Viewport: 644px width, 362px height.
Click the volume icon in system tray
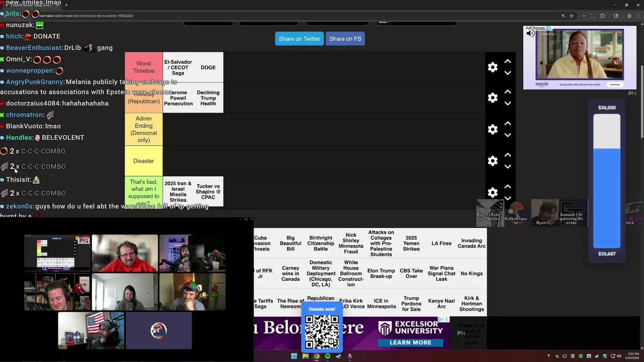[x=619, y=356]
